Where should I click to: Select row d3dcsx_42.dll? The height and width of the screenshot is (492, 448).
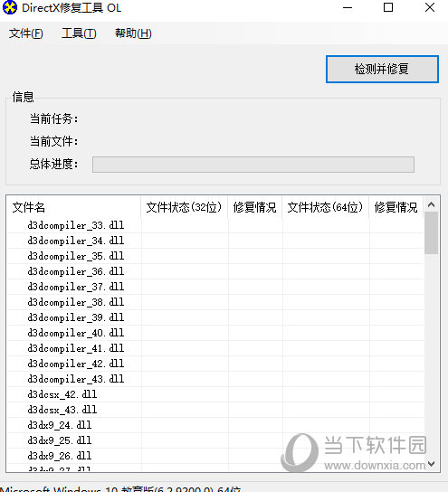click(x=215, y=394)
